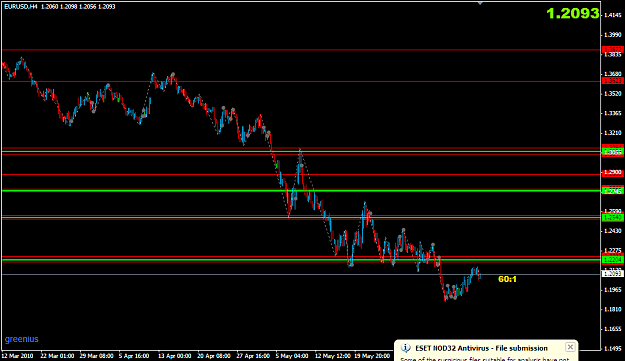The image size is (625, 361).
Task: Click the 1.1655 price scale label
Action: coord(613,329)
